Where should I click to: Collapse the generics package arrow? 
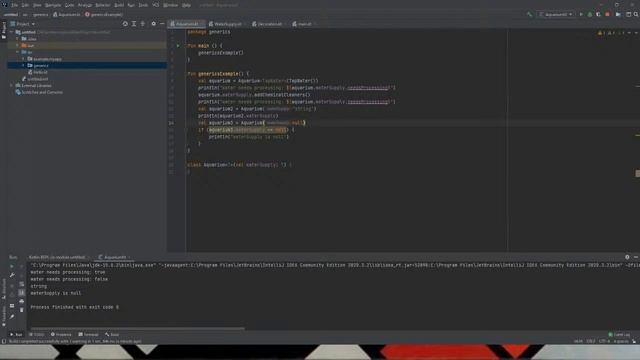click(x=23, y=65)
